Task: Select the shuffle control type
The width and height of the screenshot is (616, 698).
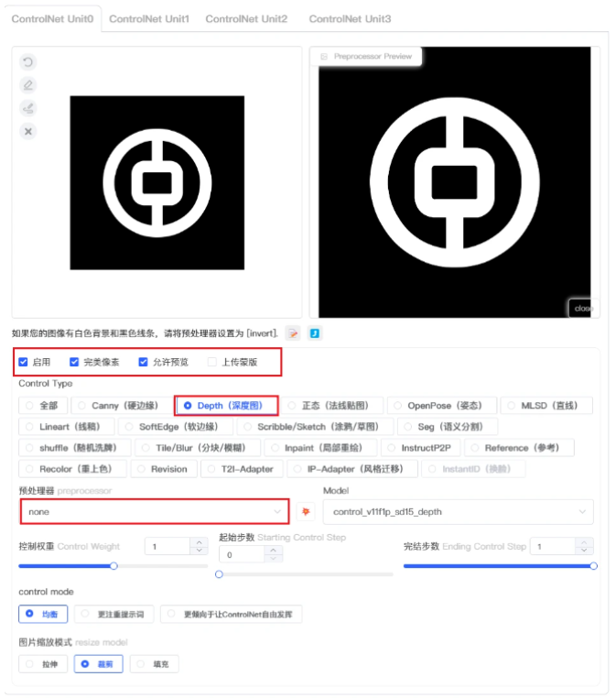Action: click(75, 448)
